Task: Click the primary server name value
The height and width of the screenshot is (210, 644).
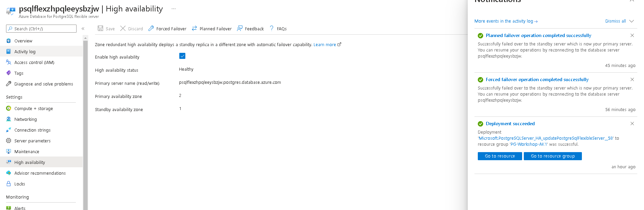Action: [x=230, y=82]
